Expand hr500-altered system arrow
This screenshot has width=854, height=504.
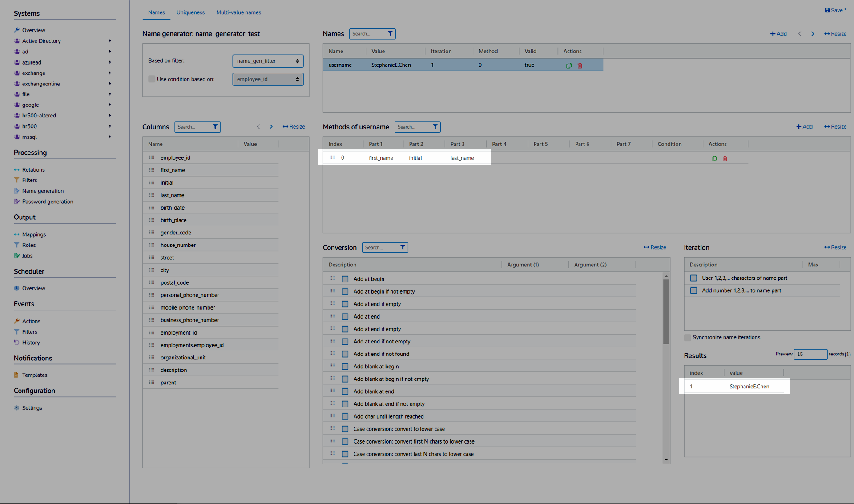click(110, 116)
